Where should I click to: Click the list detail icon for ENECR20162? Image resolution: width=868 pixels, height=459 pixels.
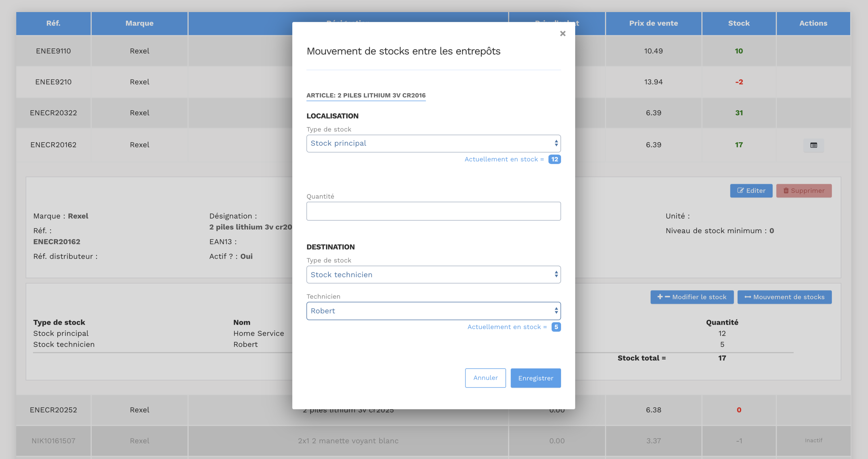[814, 145]
